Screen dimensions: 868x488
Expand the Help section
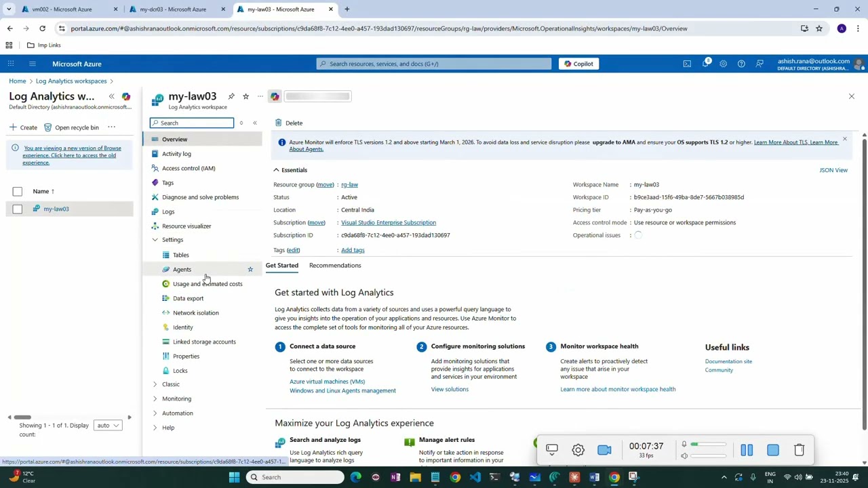point(155,428)
